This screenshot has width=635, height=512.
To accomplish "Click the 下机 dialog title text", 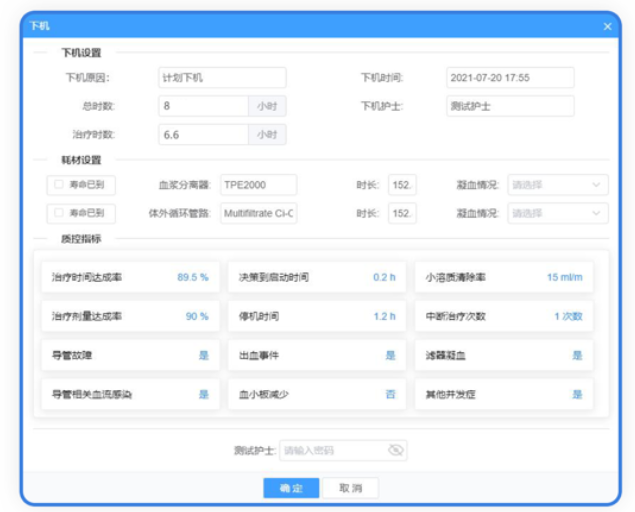I will (x=40, y=26).
